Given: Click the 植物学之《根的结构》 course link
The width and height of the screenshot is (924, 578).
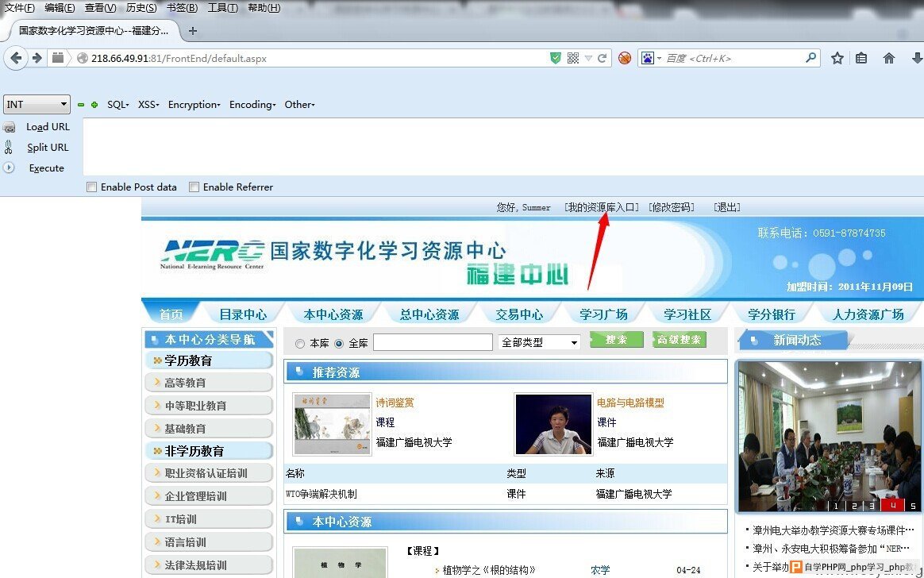Looking at the screenshot, I should pyautogui.click(x=489, y=570).
